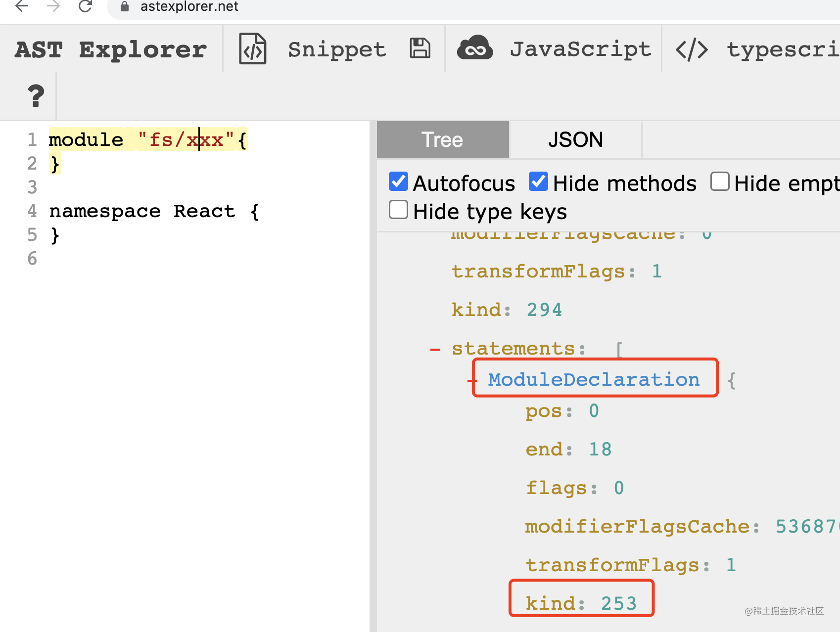Click the address bar lock icon

pyautogui.click(x=125, y=6)
